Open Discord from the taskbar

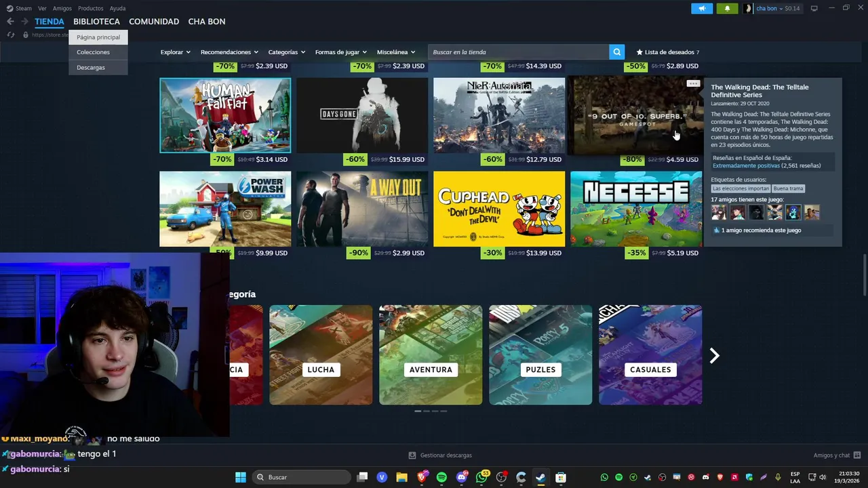462,477
